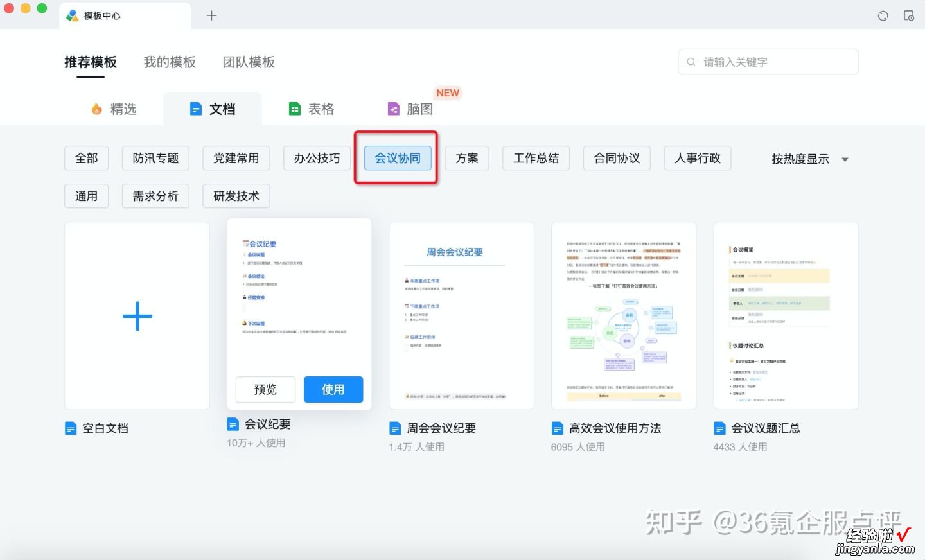Click the 周会会议纪要 title text
The image size is (925, 560).
441,428
